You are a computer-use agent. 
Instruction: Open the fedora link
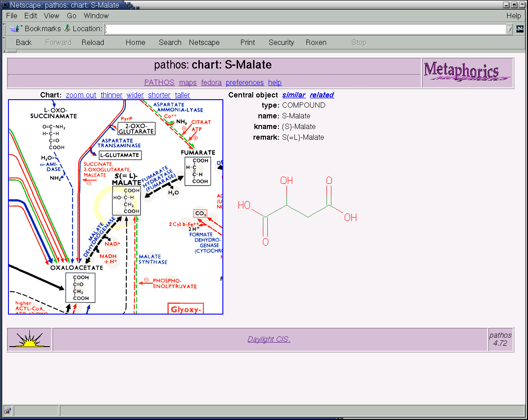(211, 82)
